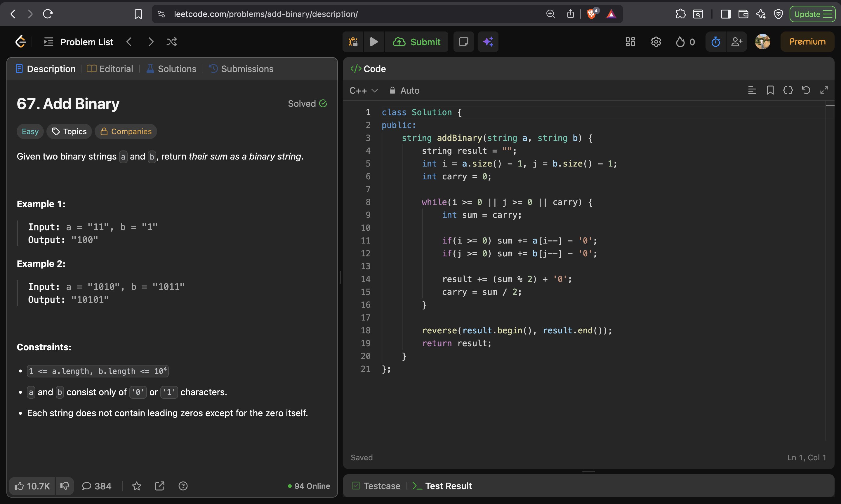This screenshot has height=504, width=841.
Task: Click the Run code play icon
Action: point(373,42)
